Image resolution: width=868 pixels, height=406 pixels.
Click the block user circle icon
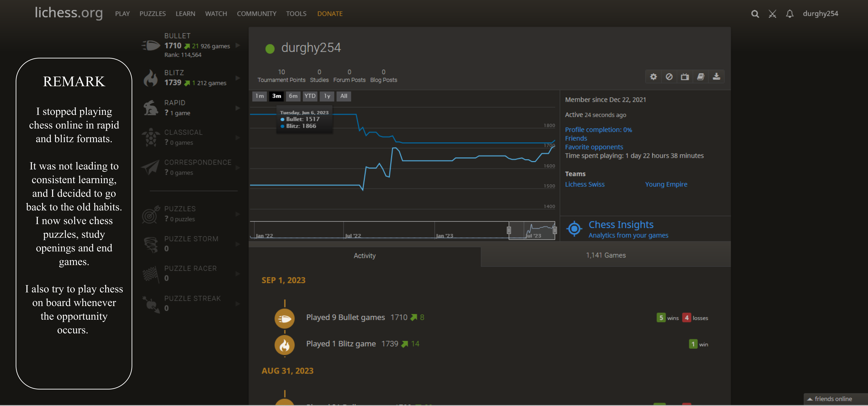point(669,77)
